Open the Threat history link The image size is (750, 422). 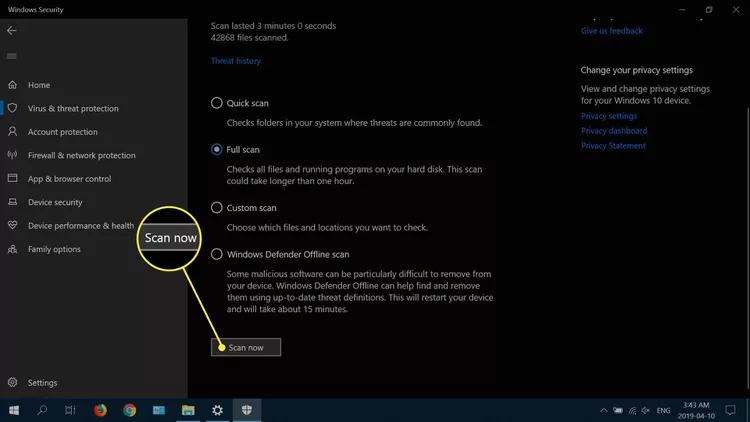click(236, 61)
